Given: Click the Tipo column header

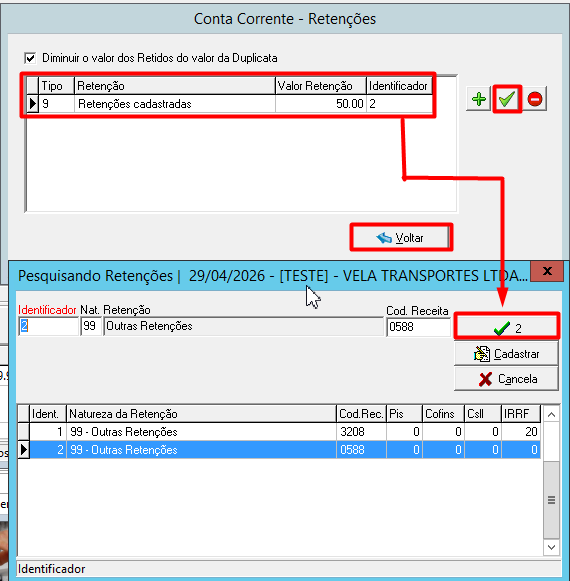Looking at the screenshot, I should [x=56, y=86].
